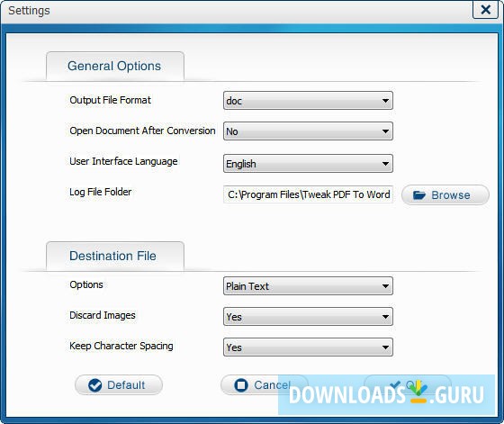Image resolution: width=504 pixels, height=424 pixels.
Task: Click the Browse button
Action: 445,194
